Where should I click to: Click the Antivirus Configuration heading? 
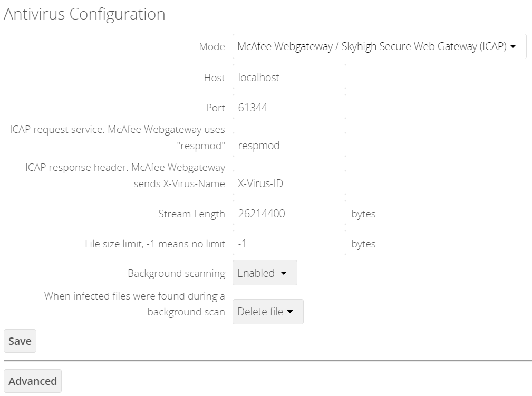point(84,14)
